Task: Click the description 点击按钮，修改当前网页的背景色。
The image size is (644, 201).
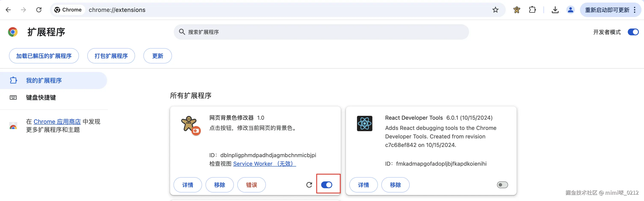Action: (253, 128)
